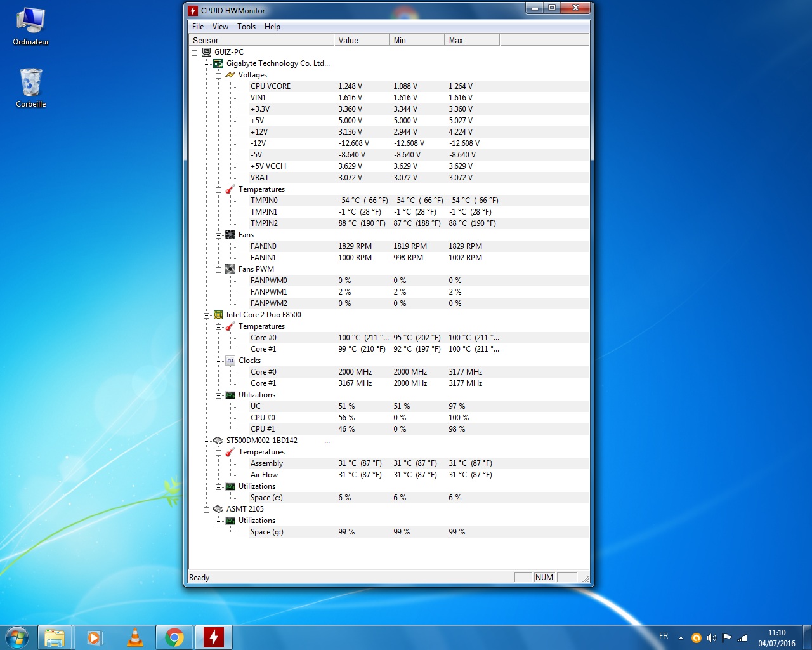Screen dimensions: 812x650
Task: Click the hard drive Temperatures thermometer icon
Action: (x=230, y=452)
